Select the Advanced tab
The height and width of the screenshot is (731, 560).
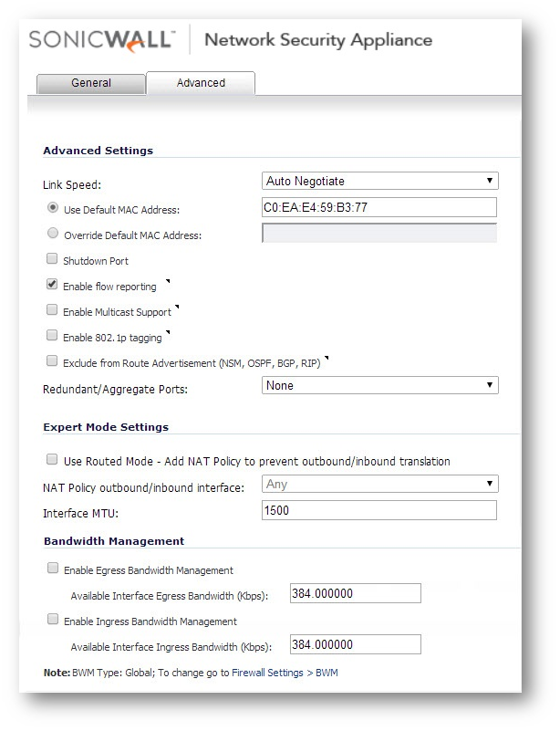pos(201,83)
